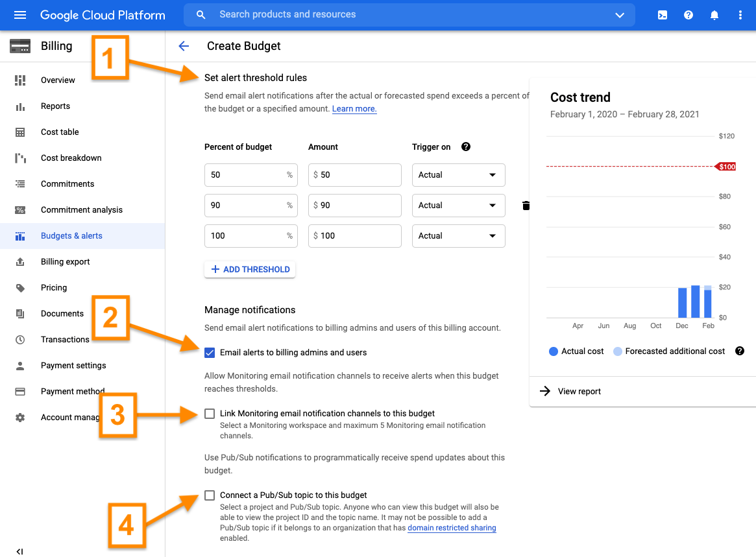Screen dimensions: 756x557
Task: Click the Commitments list icon
Action: tap(20, 184)
